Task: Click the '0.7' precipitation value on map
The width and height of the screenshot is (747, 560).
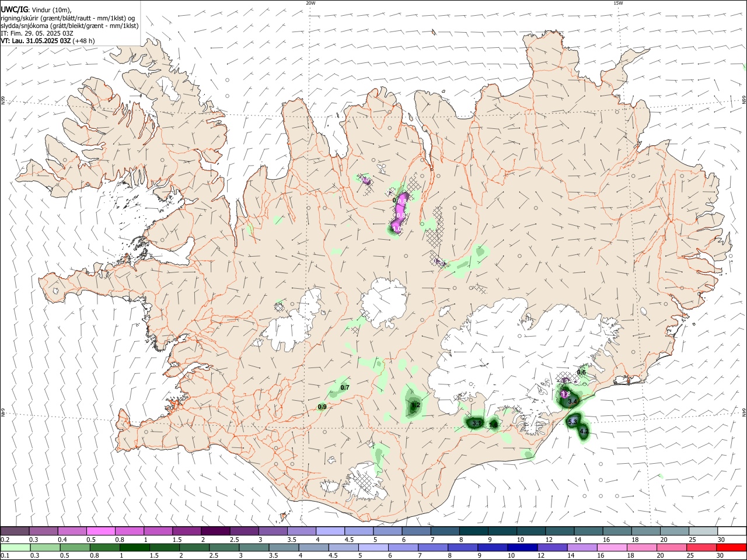Action: pos(344,387)
